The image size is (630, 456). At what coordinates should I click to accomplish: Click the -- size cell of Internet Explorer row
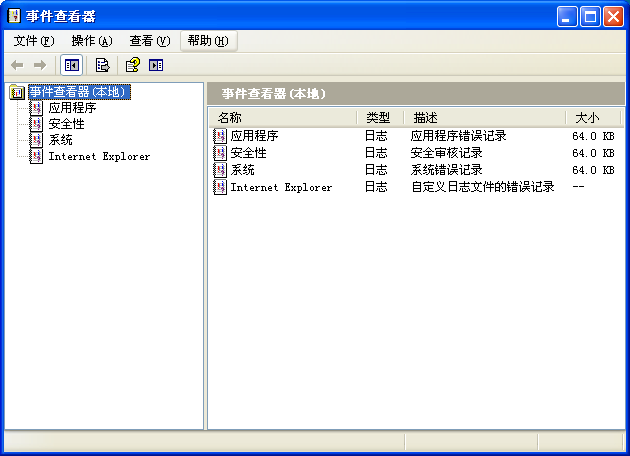coord(579,187)
